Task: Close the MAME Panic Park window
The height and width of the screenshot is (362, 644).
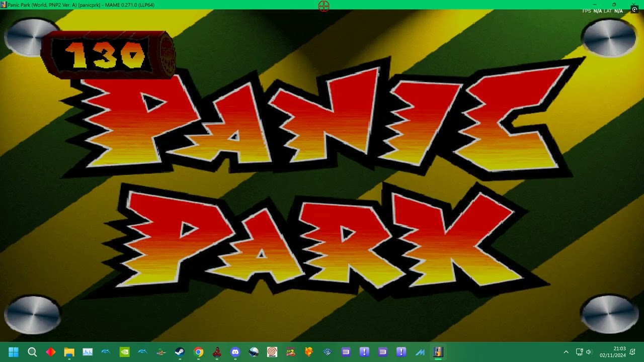Action: 633,4
